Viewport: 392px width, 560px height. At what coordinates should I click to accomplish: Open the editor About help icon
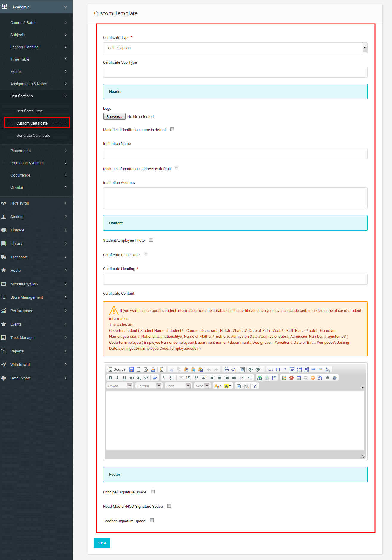(x=255, y=386)
